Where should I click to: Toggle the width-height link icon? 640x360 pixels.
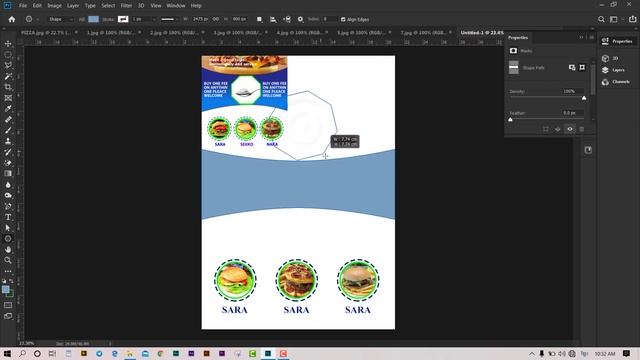[216, 19]
